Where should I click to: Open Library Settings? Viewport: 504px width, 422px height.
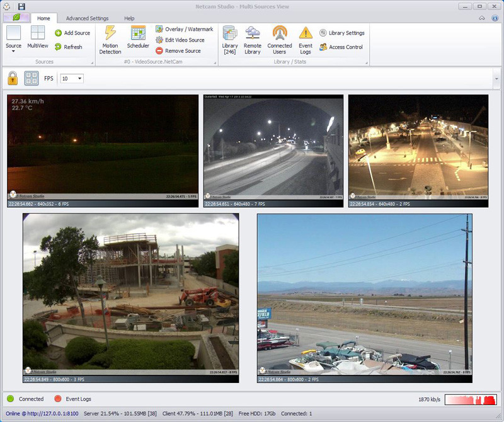click(x=341, y=33)
